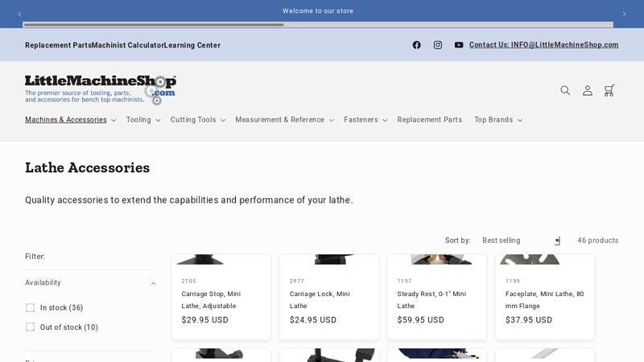Open the Machinist Calculator link

pyautogui.click(x=127, y=45)
